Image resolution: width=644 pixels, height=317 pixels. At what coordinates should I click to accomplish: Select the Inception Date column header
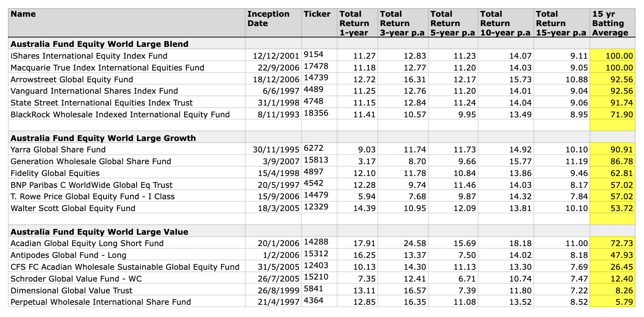pos(268,19)
